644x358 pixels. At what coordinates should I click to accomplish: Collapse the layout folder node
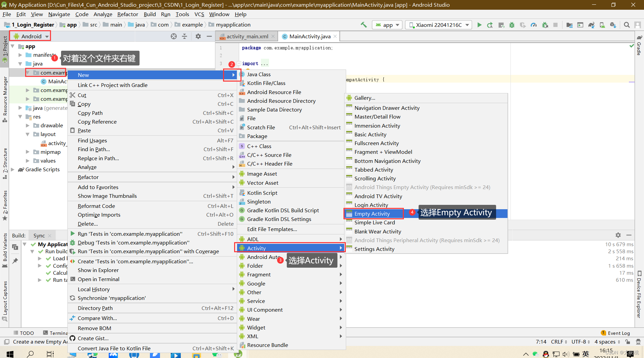click(x=28, y=134)
